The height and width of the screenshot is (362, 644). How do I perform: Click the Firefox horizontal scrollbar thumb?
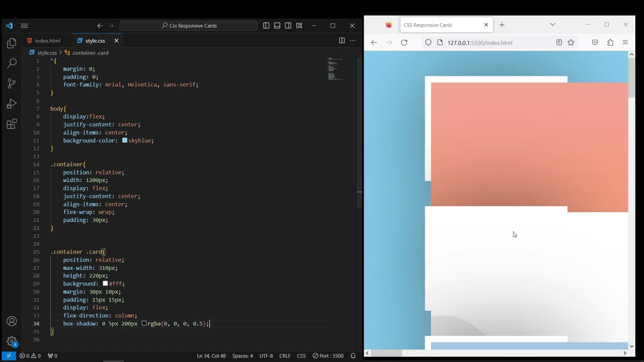tap(386, 353)
